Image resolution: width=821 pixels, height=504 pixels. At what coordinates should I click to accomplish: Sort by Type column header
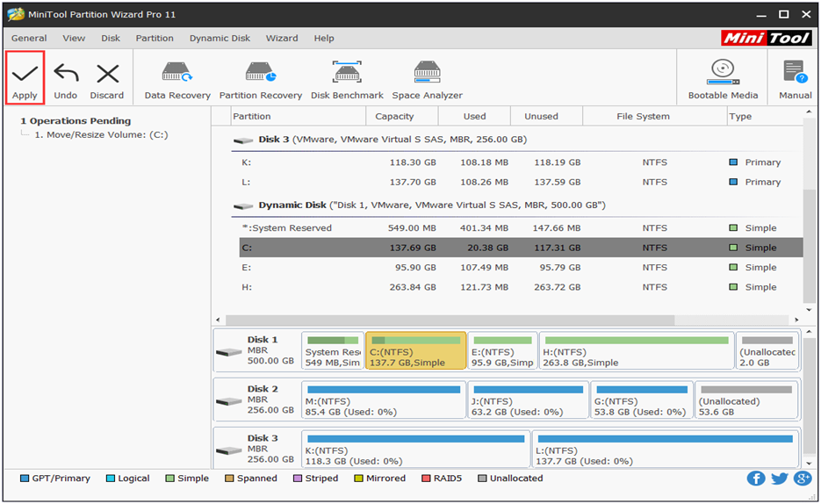[x=765, y=116]
